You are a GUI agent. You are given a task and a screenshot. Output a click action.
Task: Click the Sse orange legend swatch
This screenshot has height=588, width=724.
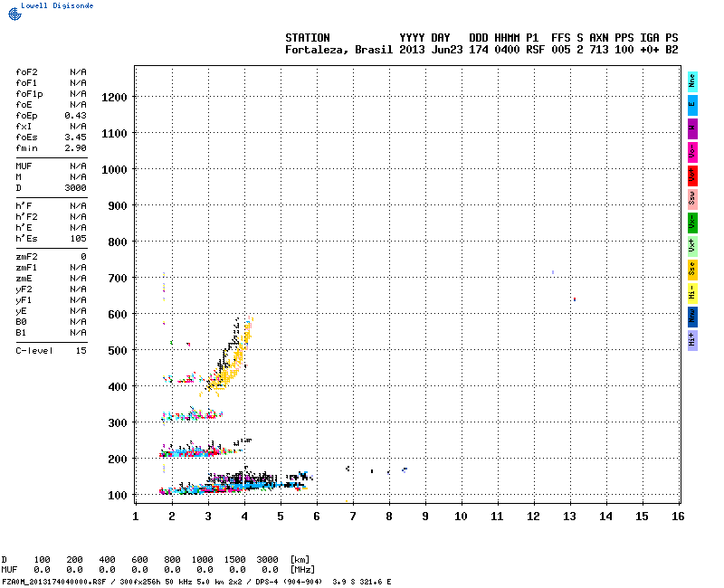692,270
